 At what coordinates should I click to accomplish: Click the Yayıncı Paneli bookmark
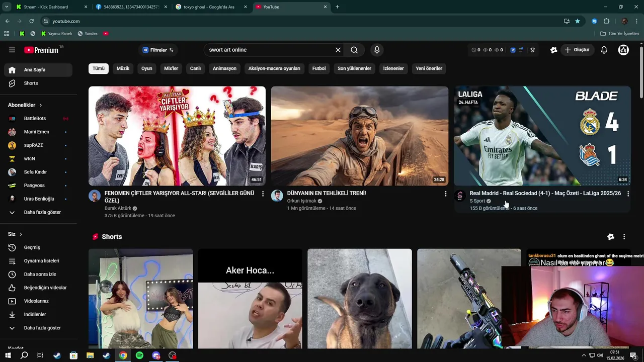click(56, 34)
